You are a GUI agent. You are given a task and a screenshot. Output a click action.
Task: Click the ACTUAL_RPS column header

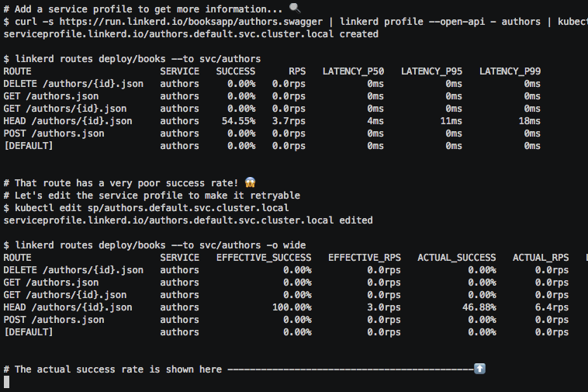tap(541, 258)
